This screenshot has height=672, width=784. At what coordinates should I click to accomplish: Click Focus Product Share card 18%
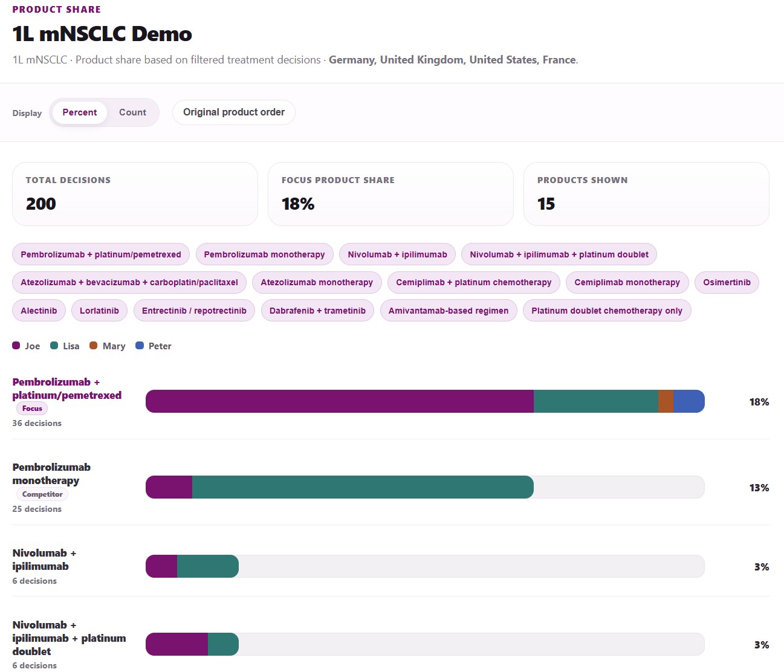pos(298,204)
